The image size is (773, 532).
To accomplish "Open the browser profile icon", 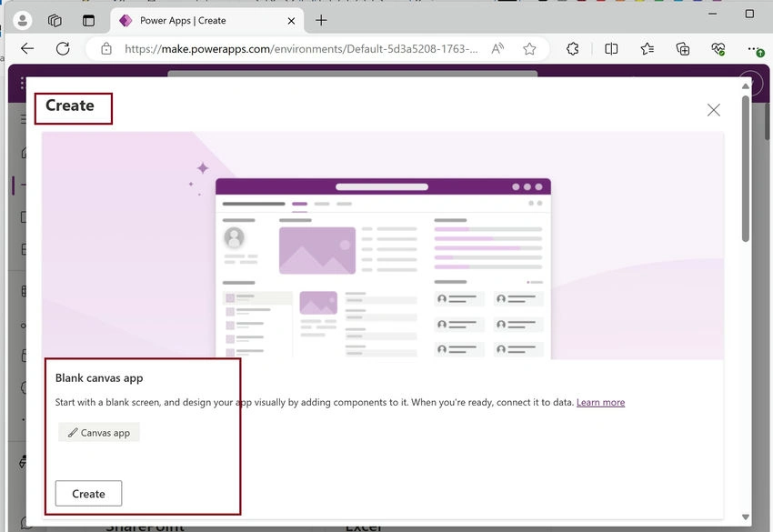I will coord(22,20).
